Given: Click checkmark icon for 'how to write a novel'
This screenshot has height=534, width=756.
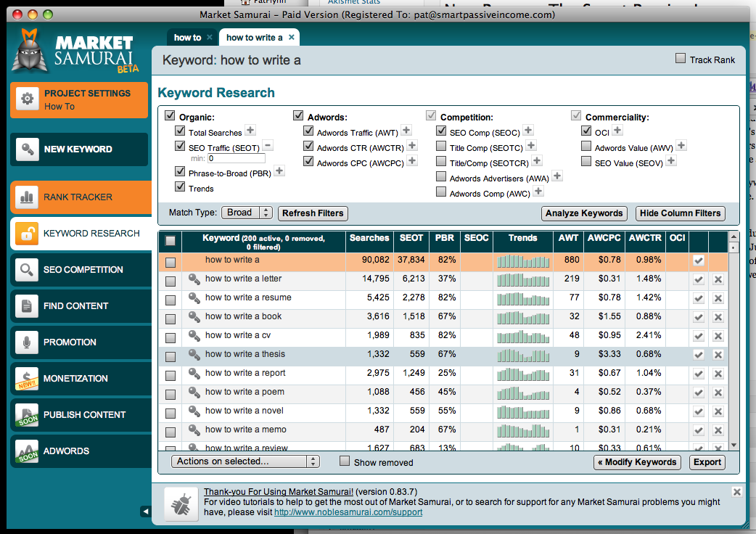Looking at the screenshot, I should [699, 411].
